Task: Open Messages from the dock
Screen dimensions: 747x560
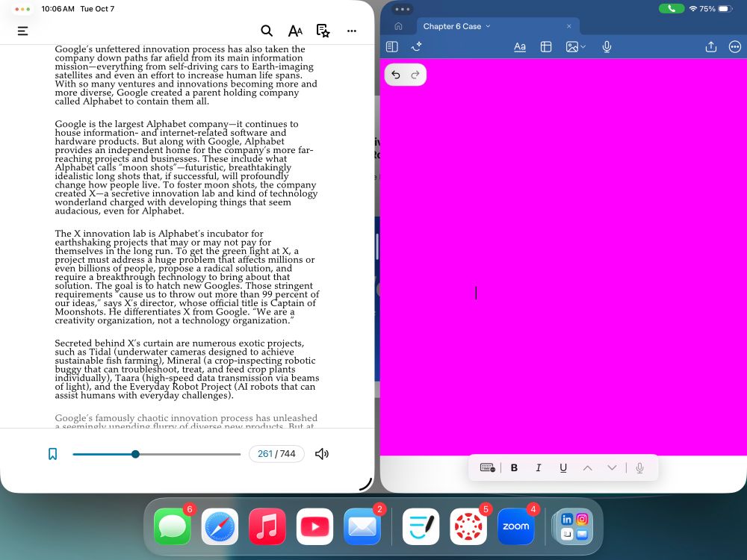Action: coord(172,526)
